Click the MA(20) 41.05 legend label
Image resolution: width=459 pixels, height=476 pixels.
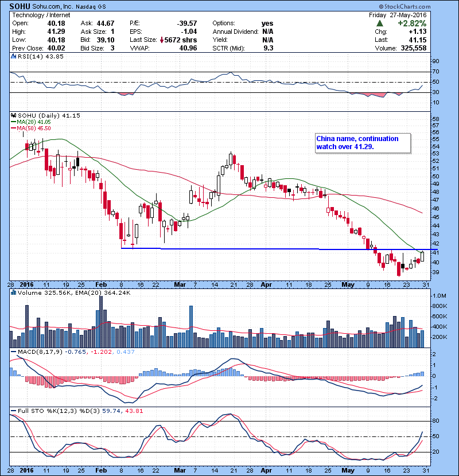[33, 122]
